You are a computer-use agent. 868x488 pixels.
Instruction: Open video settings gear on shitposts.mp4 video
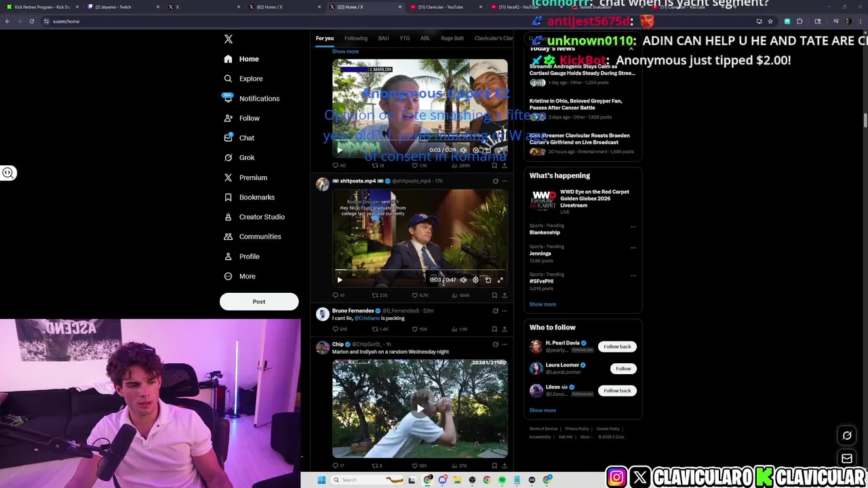pos(475,280)
